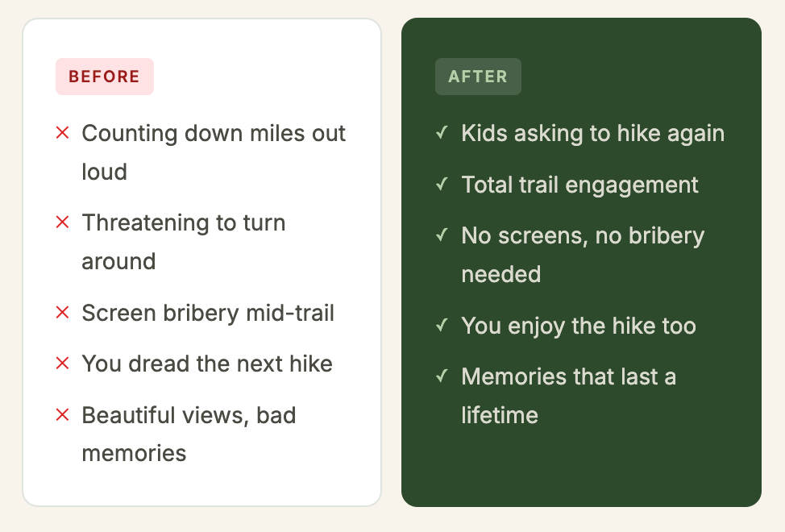This screenshot has height=532, width=785.
Task: Click the red BEFORE badge
Action: pos(104,77)
